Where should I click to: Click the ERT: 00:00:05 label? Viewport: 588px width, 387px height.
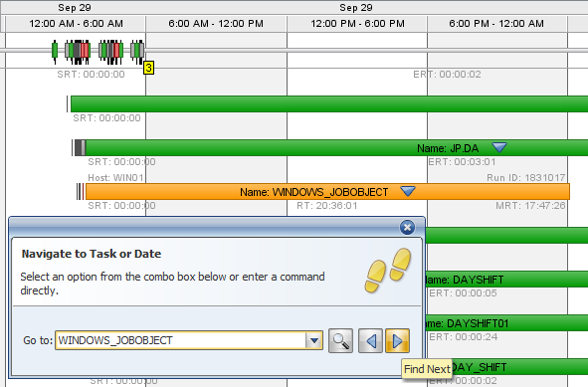click(x=463, y=293)
